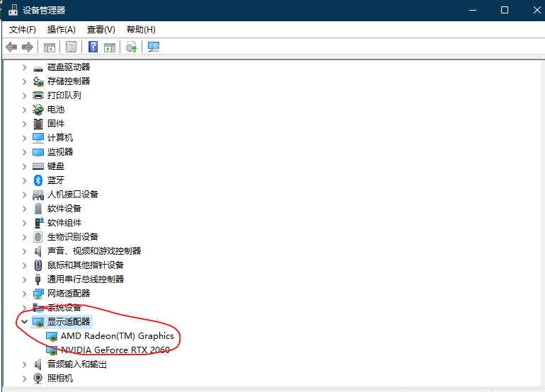
Task: Maximize the 设备管理器 window
Action: click(x=505, y=10)
